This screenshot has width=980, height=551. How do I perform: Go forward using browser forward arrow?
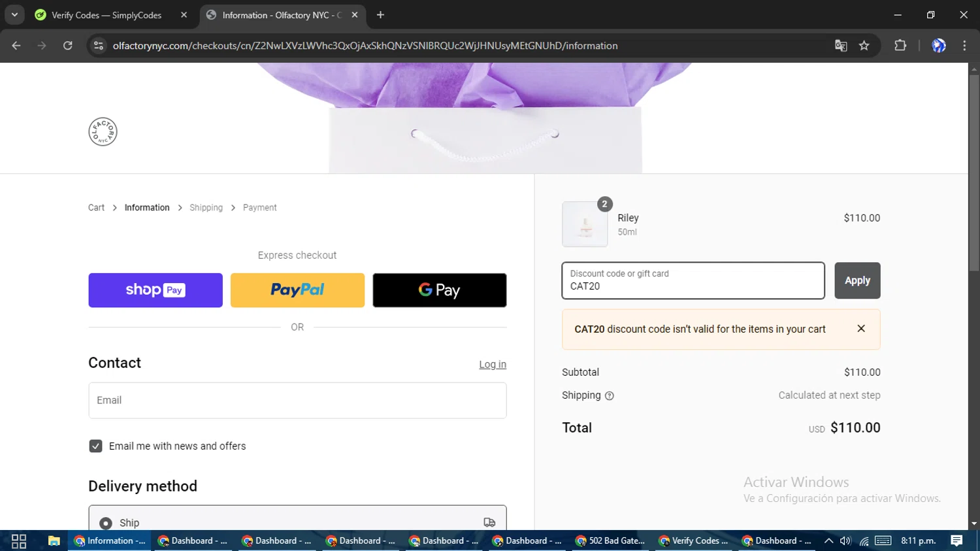coord(42,46)
